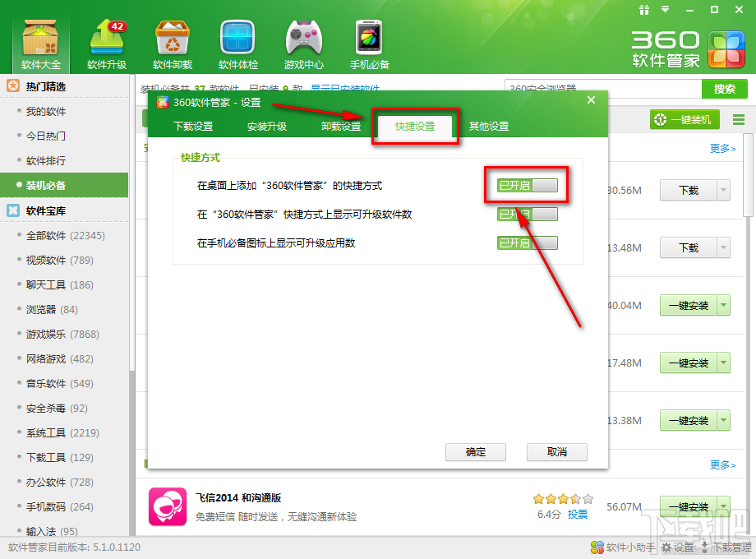Toggle desktop shortcut 已开启 switch
756x559 pixels.
[526, 186]
